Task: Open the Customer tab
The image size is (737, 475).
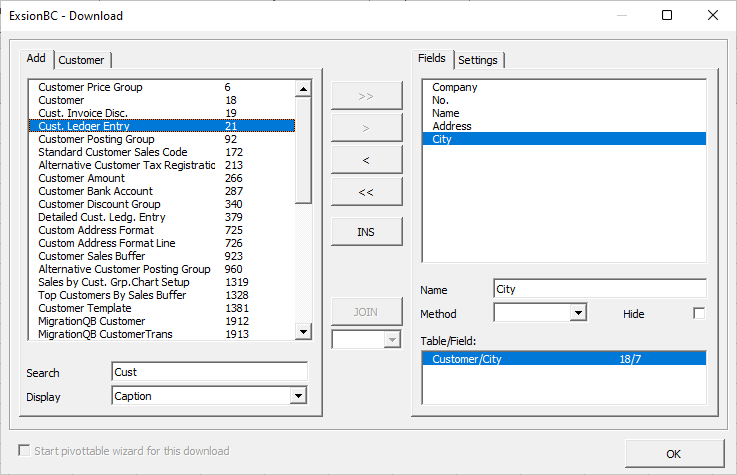Action: pos(81,60)
